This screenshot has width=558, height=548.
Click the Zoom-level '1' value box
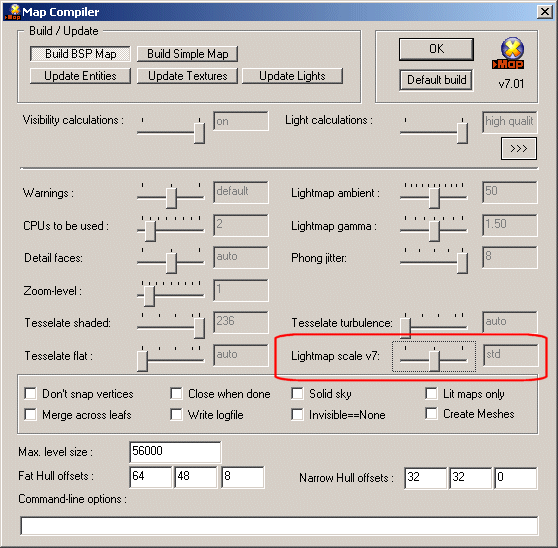click(241, 290)
